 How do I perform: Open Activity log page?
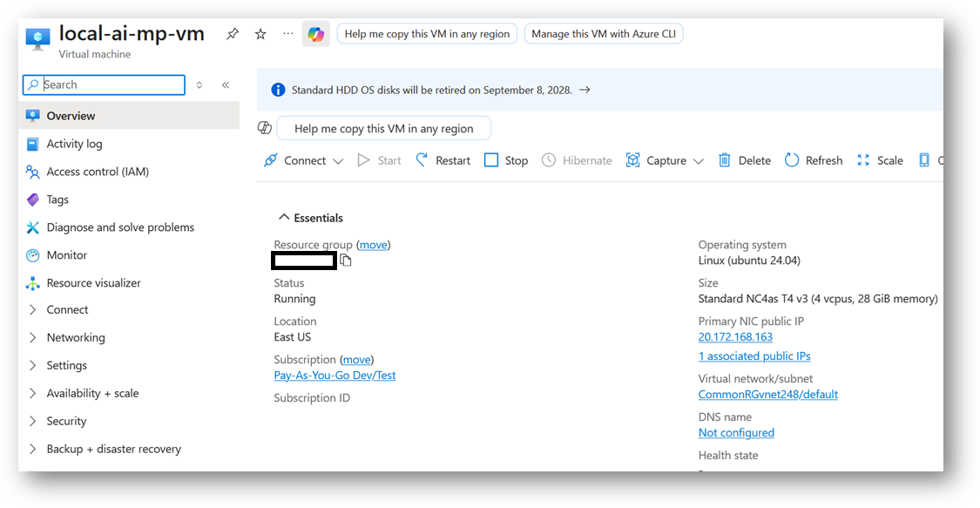click(74, 144)
